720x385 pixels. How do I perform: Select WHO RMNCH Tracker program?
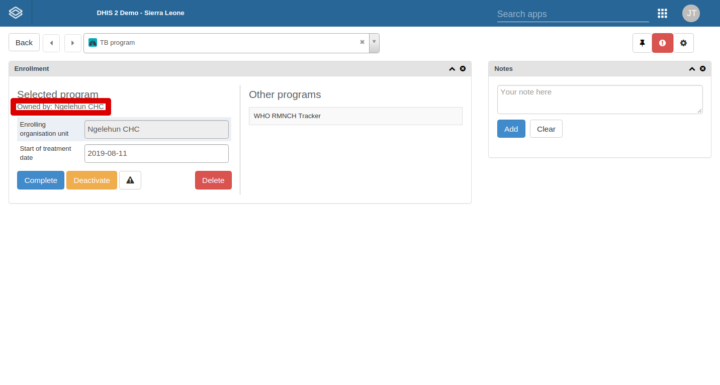pos(355,116)
